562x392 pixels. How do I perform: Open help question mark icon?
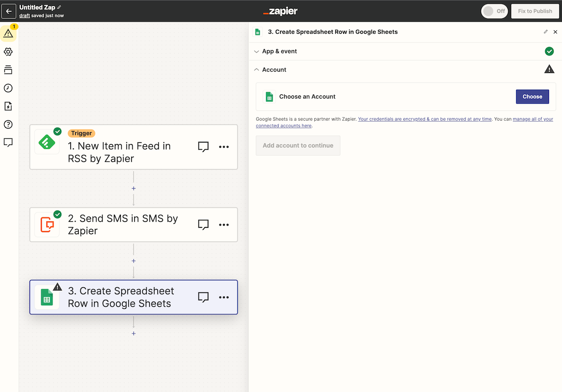pos(8,124)
